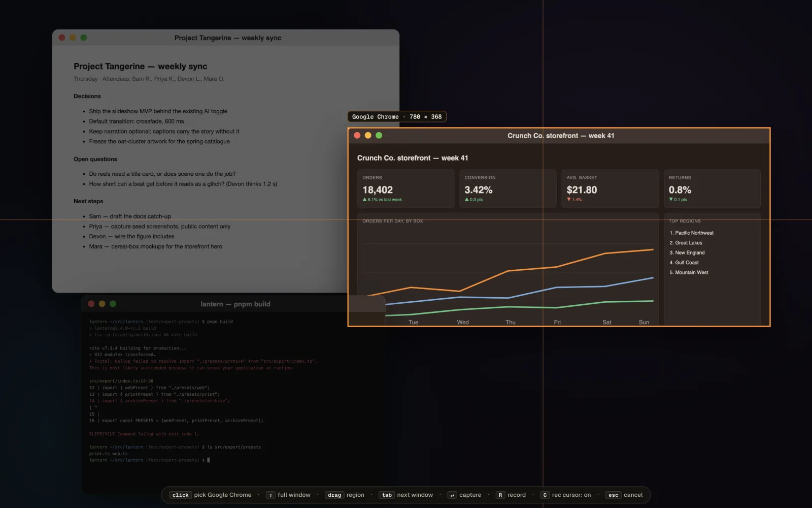
Task: Click the 'tab next window' hint
Action: pyautogui.click(x=406, y=495)
